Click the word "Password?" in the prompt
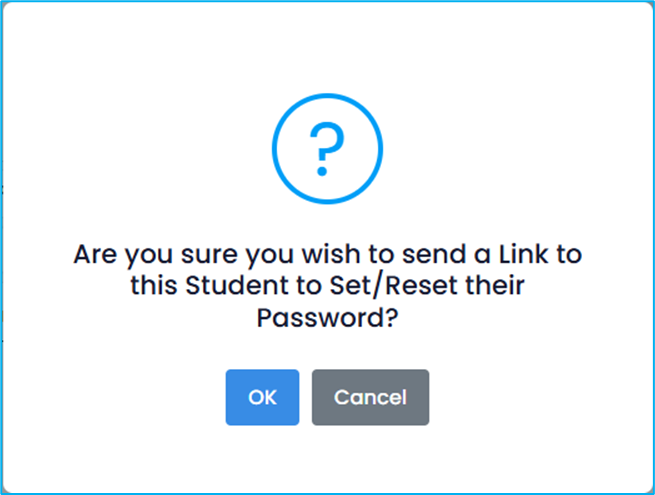The image size is (655, 495). [x=327, y=318]
